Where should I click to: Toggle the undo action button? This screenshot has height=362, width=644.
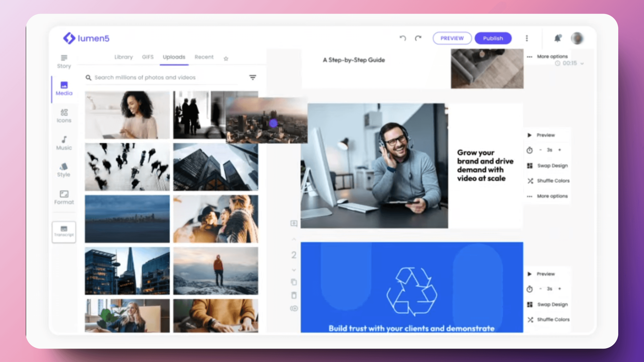click(403, 38)
